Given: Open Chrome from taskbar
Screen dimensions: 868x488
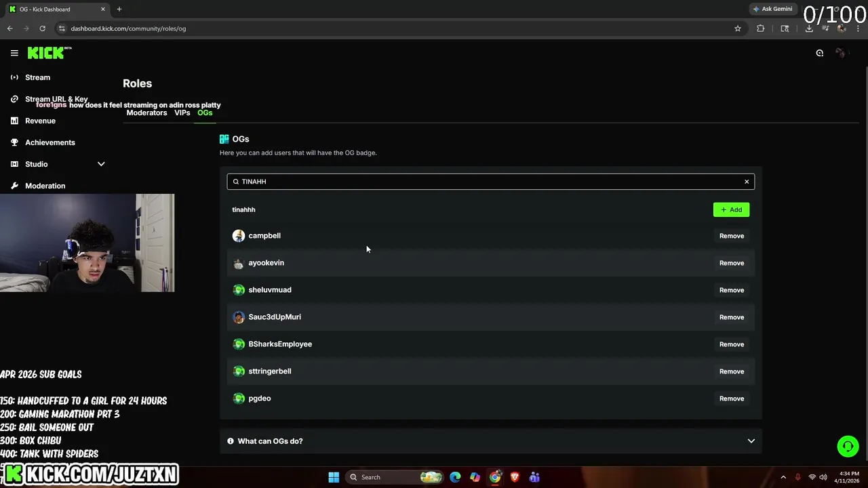Looking at the screenshot, I should pos(495,477).
